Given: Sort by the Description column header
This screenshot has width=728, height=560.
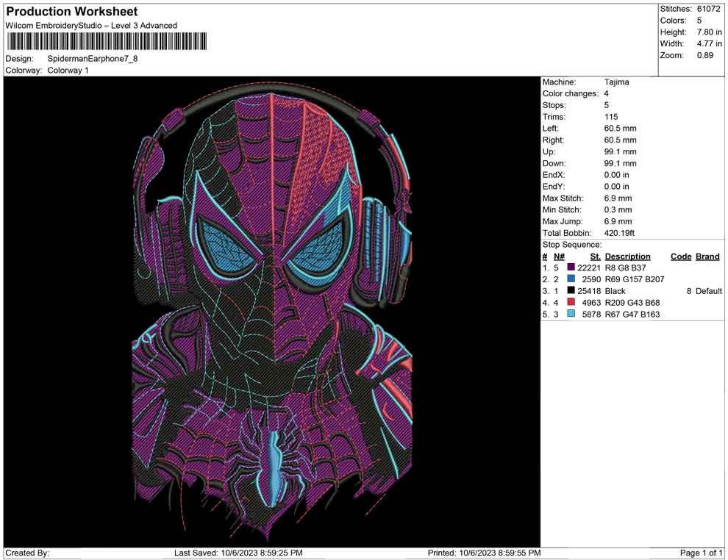Looking at the screenshot, I should coord(628,256).
